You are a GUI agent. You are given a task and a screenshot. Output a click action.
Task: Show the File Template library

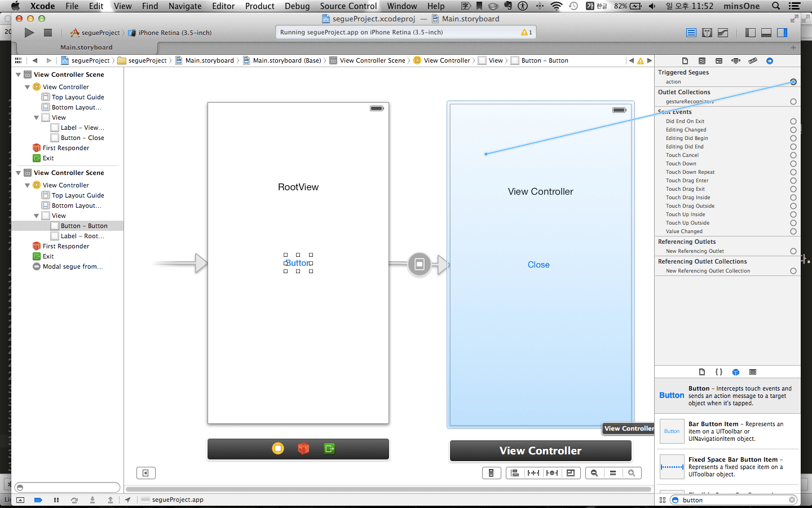[702, 372]
